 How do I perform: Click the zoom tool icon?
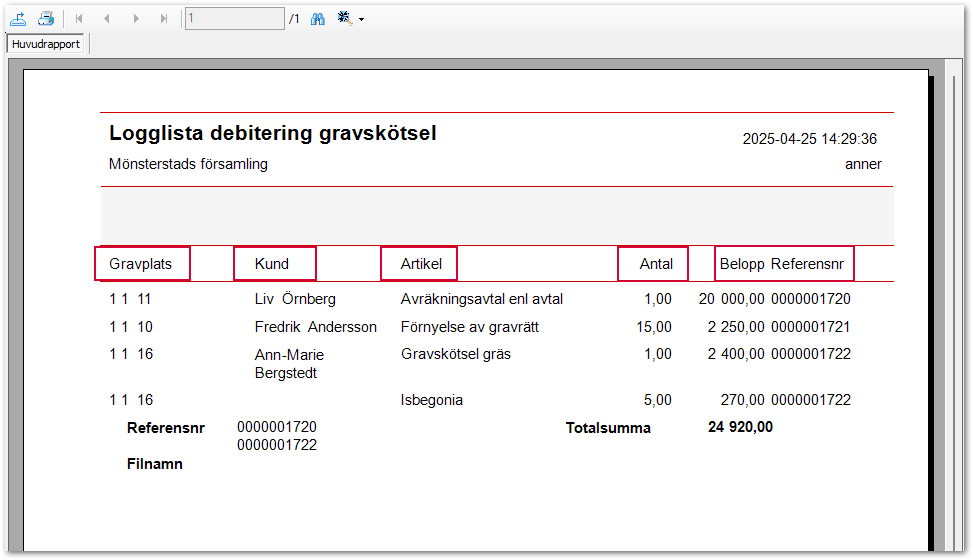(x=344, y=18)
